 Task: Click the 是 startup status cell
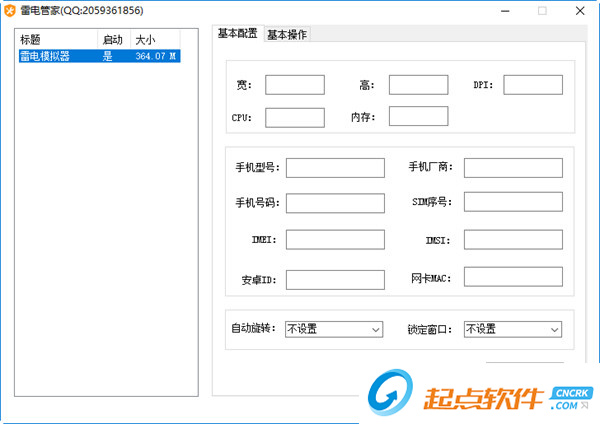[x=108, y=56]
